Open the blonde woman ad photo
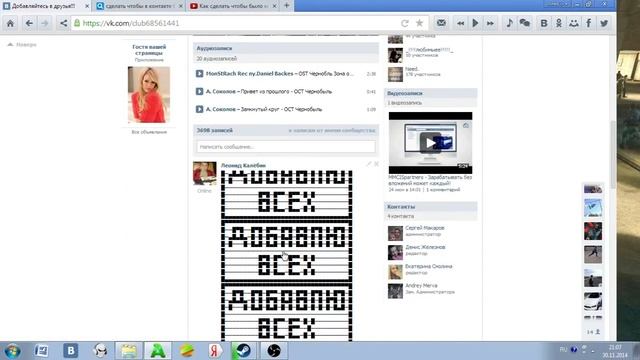 tap(149, 95)
